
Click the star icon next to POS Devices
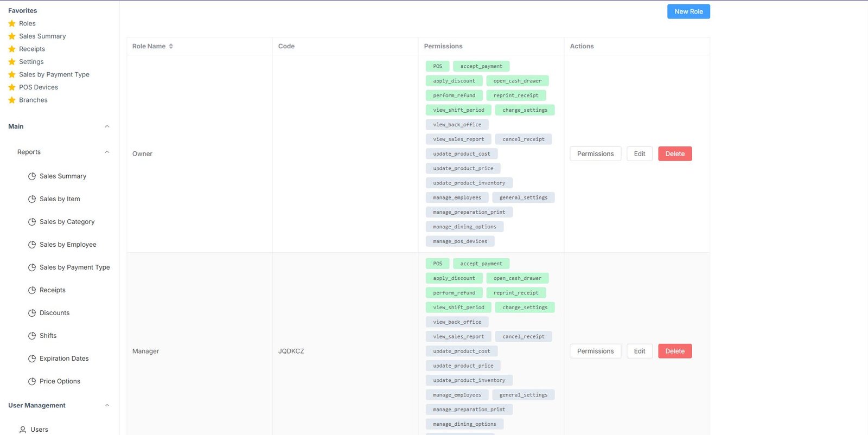(x=12, y=87)
